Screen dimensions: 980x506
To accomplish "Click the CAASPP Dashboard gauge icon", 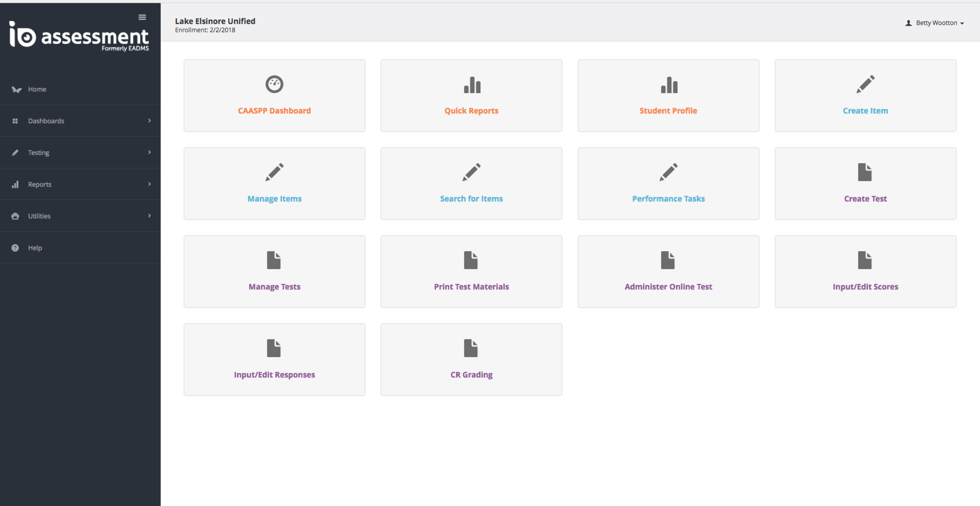I will (x=274, y=84).
